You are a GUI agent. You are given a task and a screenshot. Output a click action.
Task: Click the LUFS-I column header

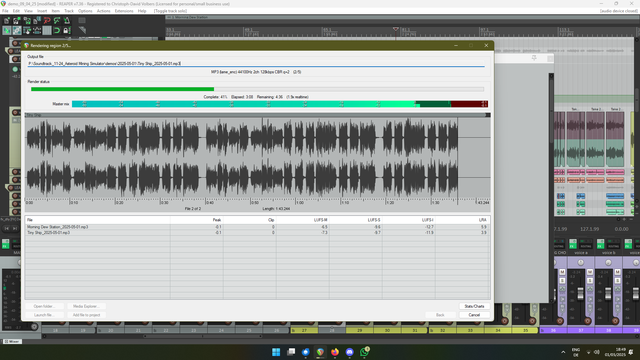[x=427, y=220]
